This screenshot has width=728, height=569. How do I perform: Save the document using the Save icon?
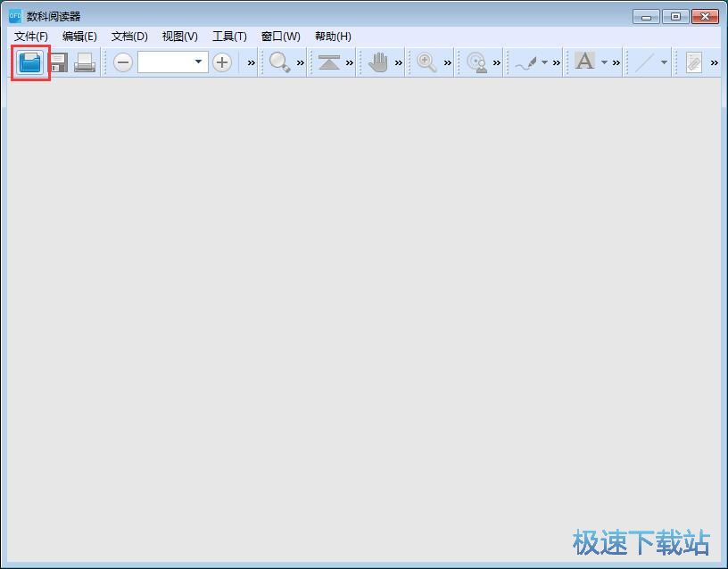click(58, 62)
